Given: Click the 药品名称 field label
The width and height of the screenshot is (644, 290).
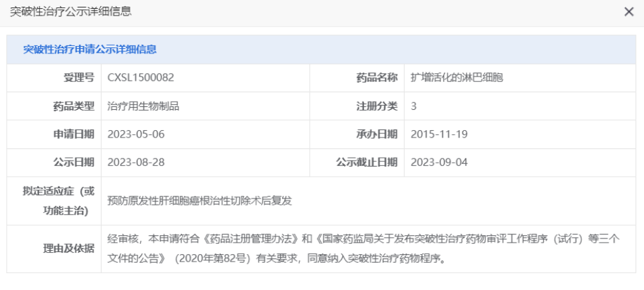Looking at the screenshot, I should pos(377,77).
